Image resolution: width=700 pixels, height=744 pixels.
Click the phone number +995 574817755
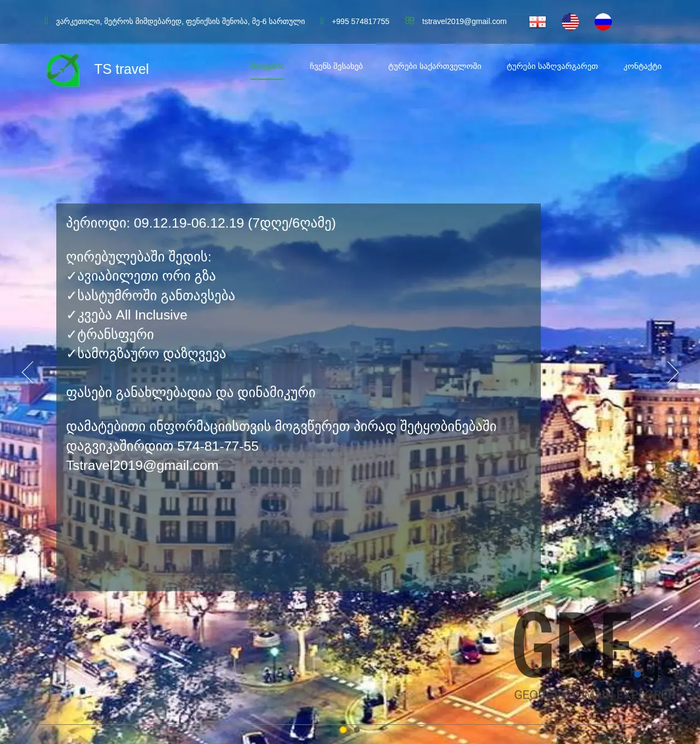(360, 21)
